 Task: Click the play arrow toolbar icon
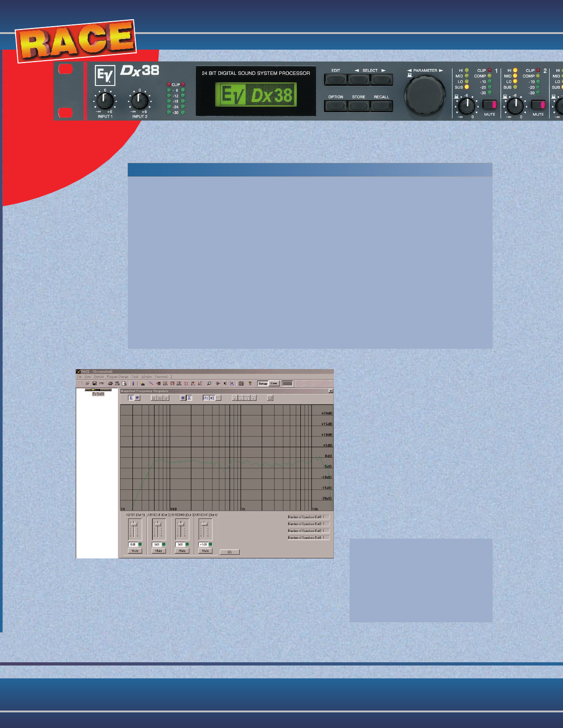(218, 383)
